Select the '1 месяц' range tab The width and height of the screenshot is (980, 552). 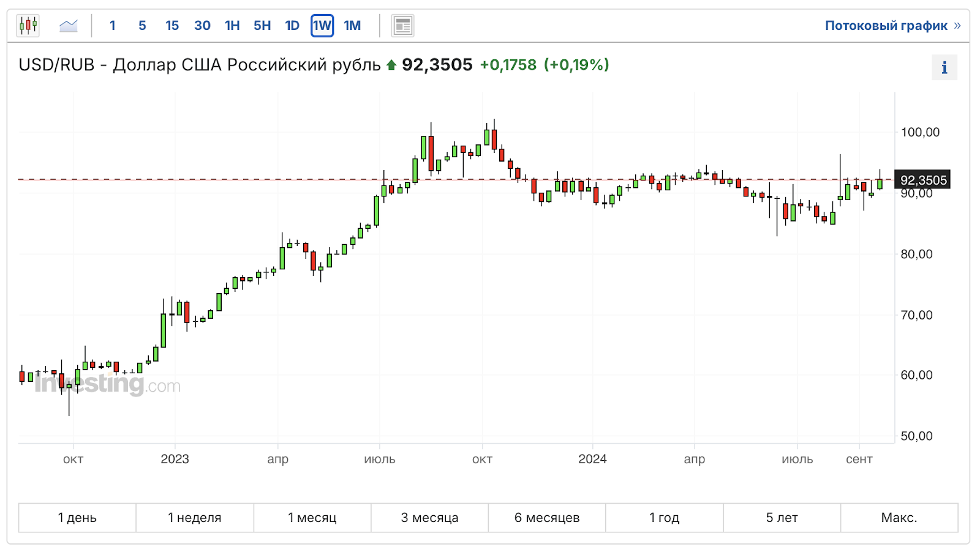312,518
